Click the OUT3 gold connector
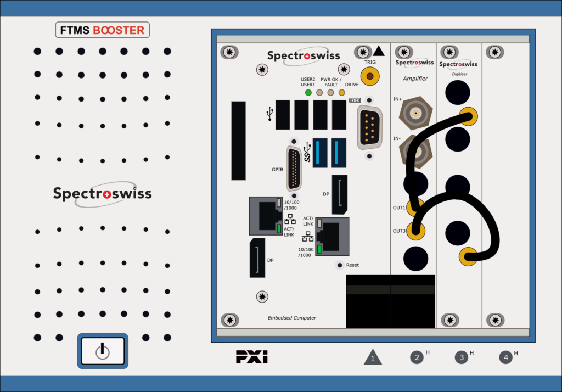562x392 pixels. (416, 231)
